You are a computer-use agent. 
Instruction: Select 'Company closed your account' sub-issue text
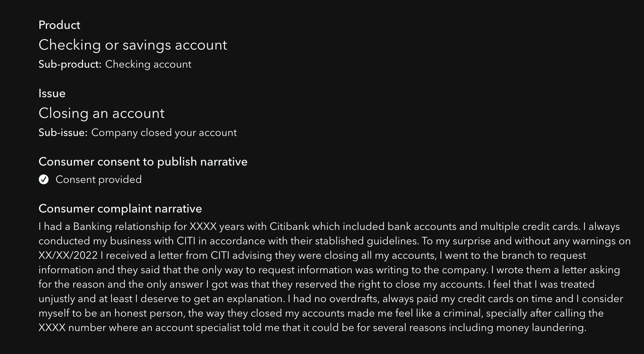(164, 133)
